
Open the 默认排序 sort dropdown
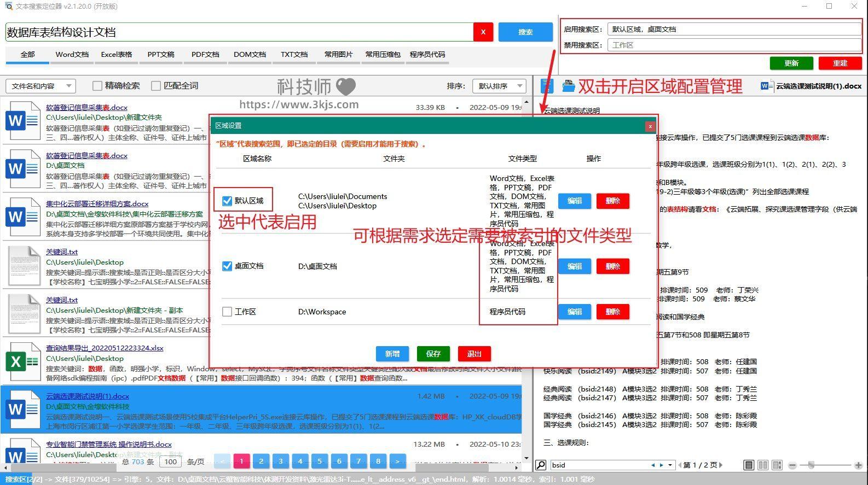[499, 86]
